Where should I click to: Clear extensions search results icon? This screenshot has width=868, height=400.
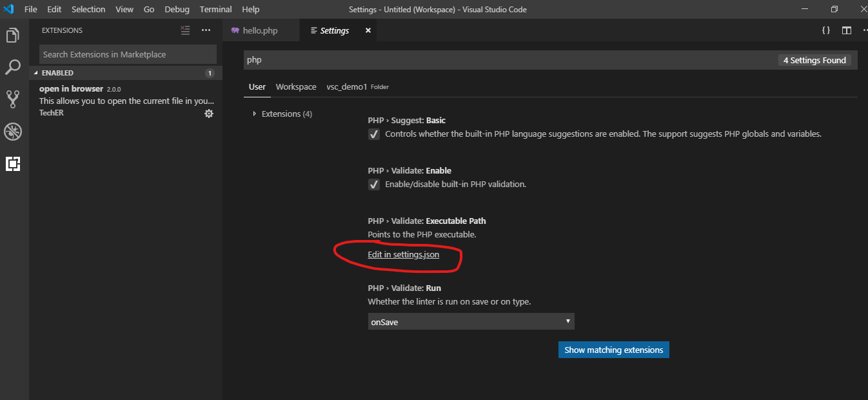tap(186, 30)
